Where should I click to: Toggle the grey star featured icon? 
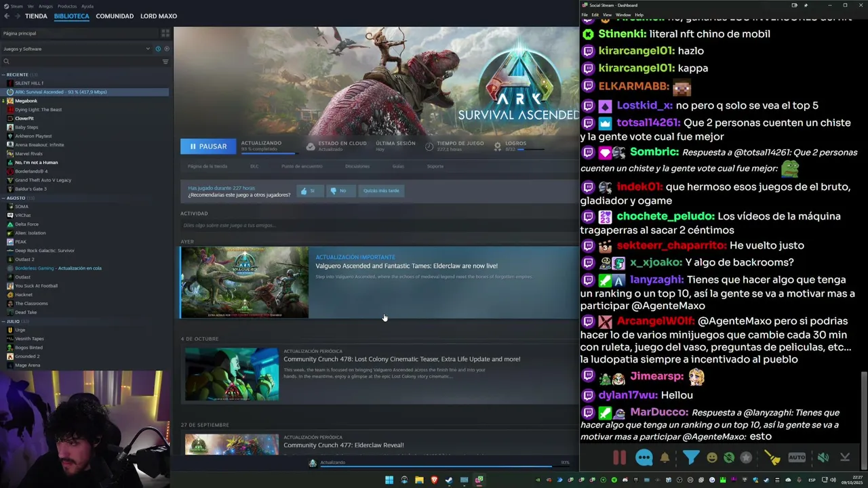click(746, 457)
